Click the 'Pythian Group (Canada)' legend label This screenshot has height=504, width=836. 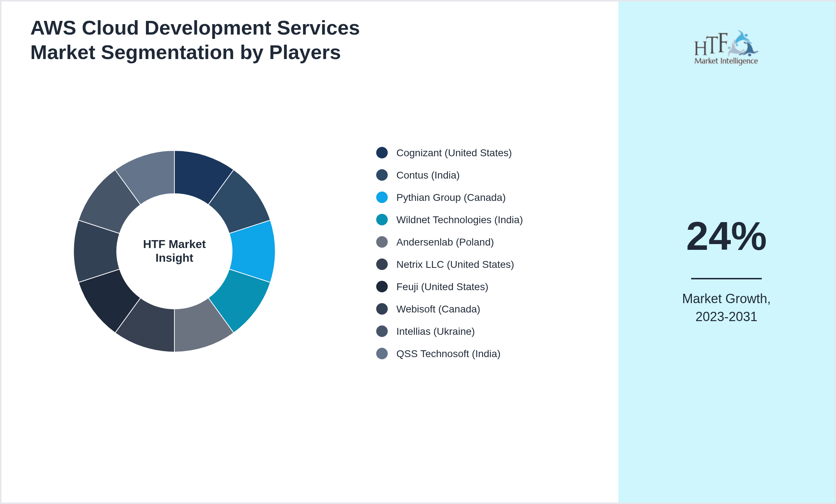pyautogui.click(x=451, y=198)
